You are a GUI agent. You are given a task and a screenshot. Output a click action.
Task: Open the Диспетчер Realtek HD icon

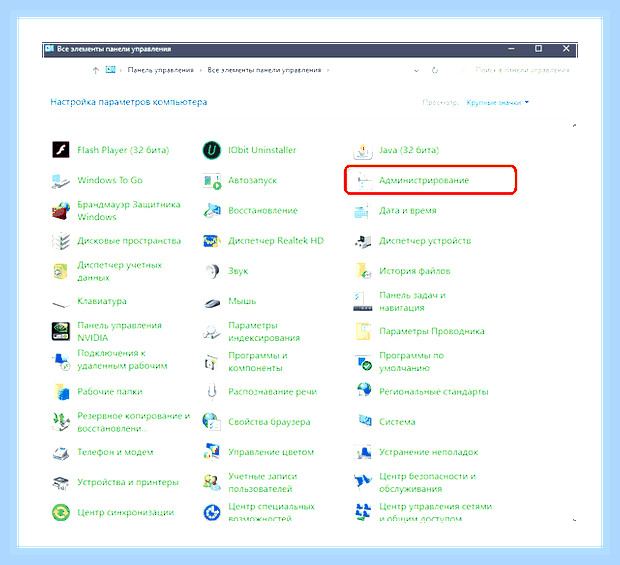click(212, 241)
